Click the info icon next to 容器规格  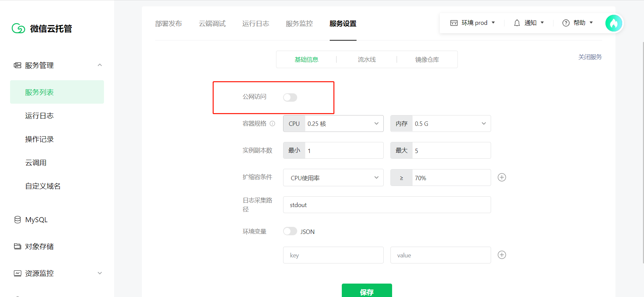point(272,123)
